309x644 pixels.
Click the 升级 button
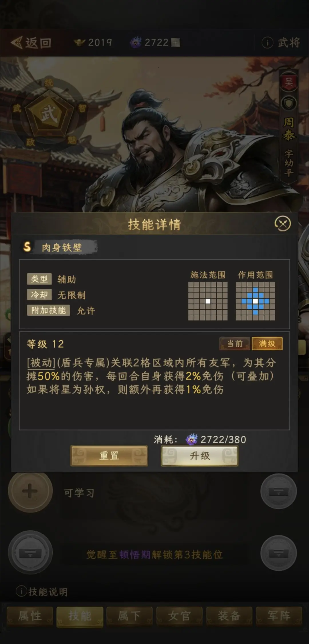(x=200, y=456)
